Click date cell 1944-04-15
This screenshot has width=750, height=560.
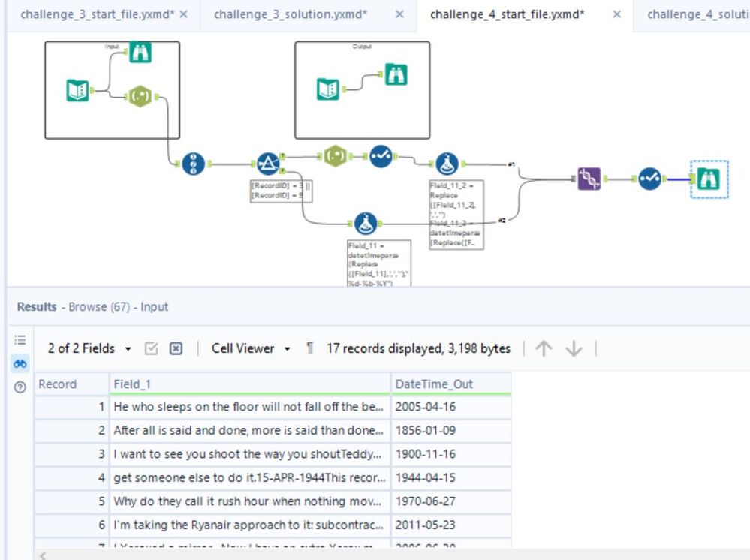[x=451, y=477]
